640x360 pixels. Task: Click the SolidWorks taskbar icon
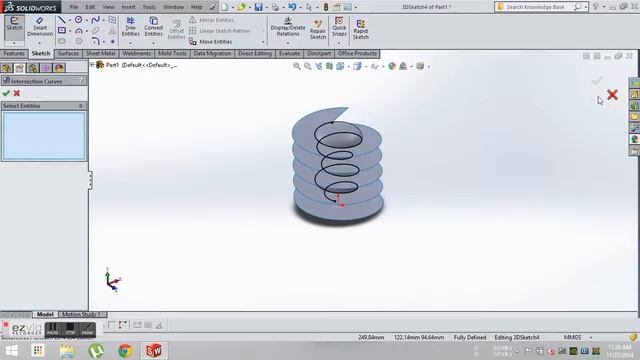point(154,351)
